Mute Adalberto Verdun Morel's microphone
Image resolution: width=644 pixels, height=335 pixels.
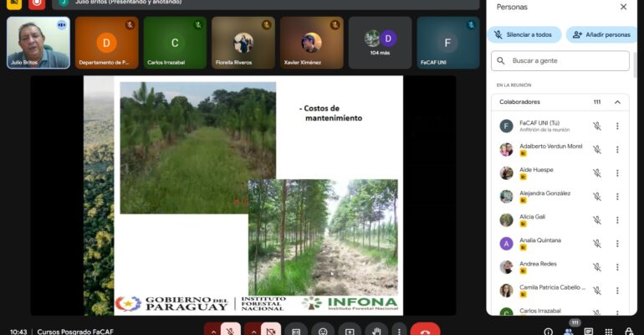click(597, 150)
